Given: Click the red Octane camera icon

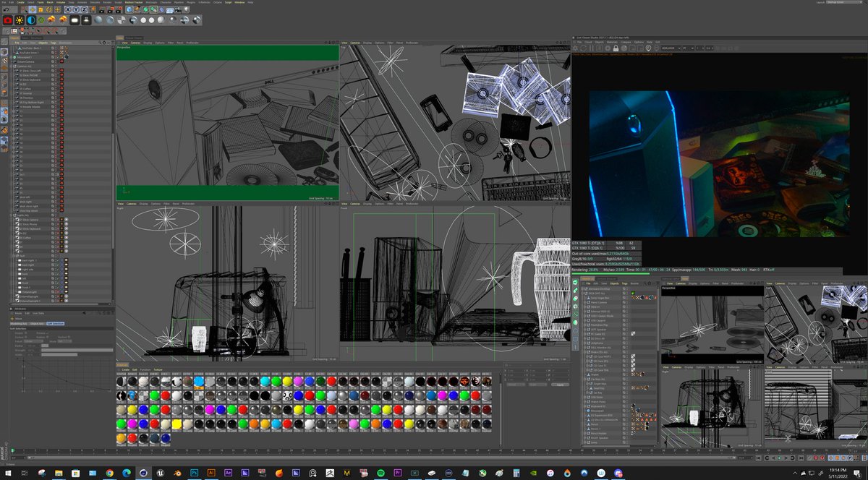Looking at the screenshot, I should pos(8,20).
